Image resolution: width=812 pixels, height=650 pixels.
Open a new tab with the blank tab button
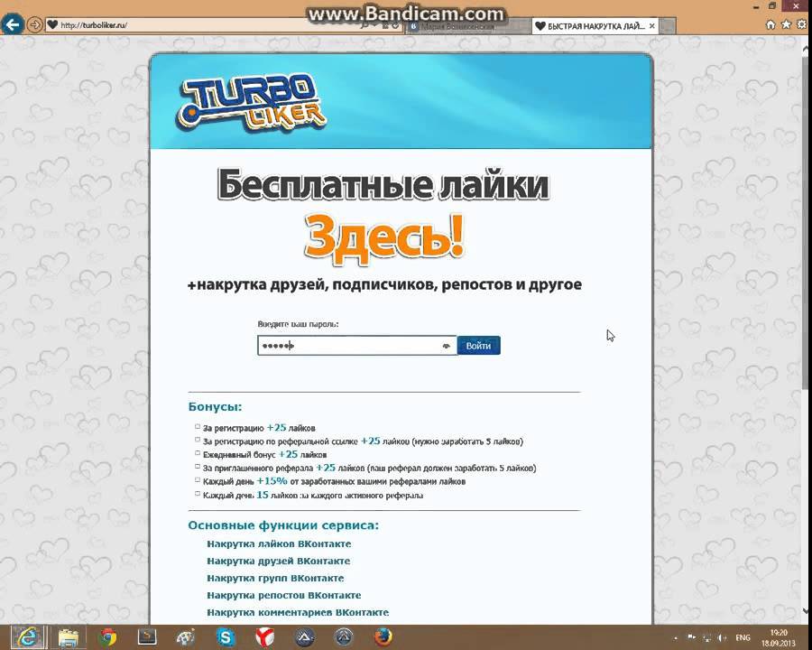pyautogui.click(x=668, y=26)
